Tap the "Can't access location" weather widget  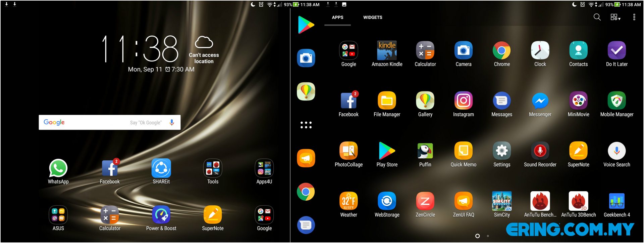point(204,50)
